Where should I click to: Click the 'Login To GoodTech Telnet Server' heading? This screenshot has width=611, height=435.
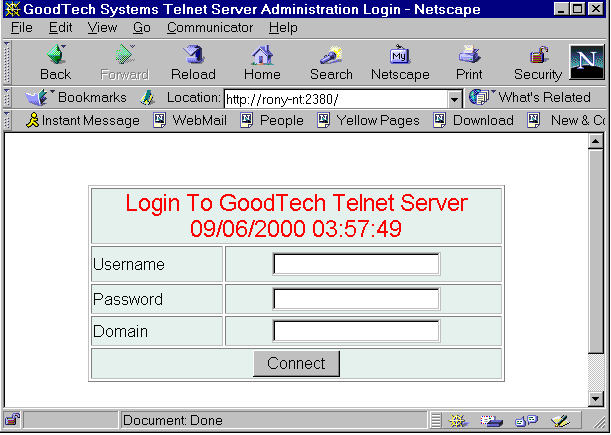pyautogui.click(x=297, y=203)
